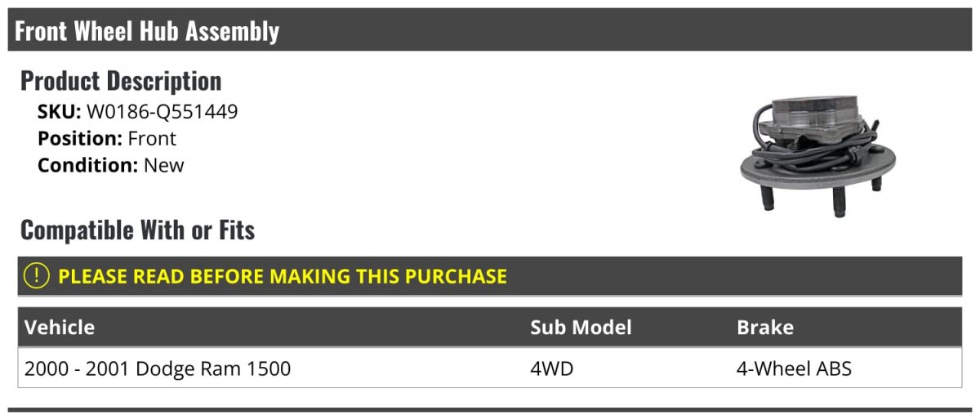Click the 4-Wheel ABS brake cell
Viewport: 980px width, 420px height.
[794, 369]
